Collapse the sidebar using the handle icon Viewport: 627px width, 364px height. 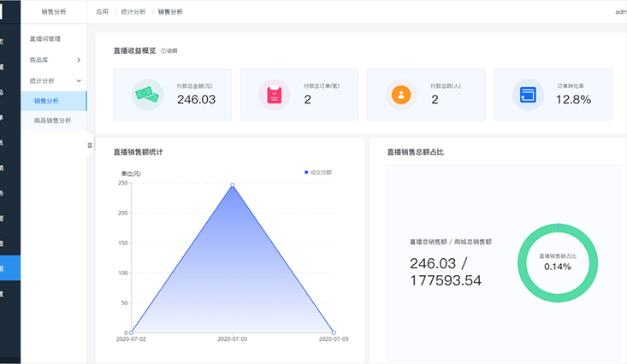point(90,145)
